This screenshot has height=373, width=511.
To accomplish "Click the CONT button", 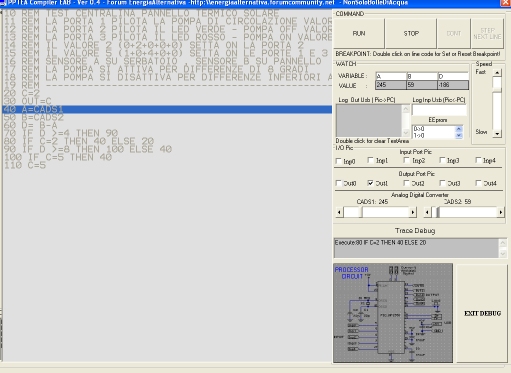I will pyautogui.click(x=454, y=34).
